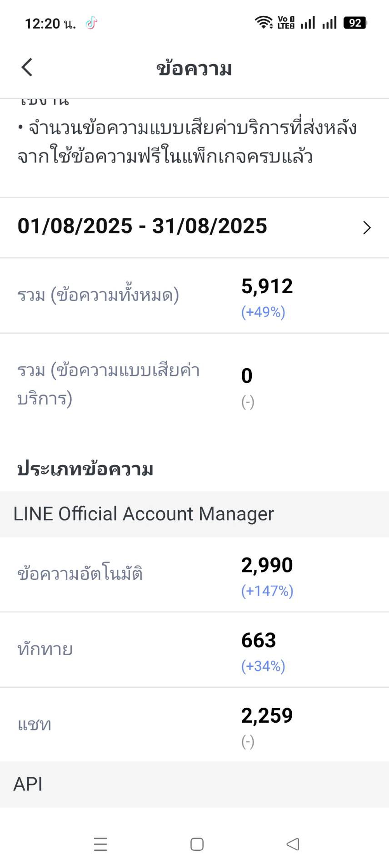Screen dimensions: 389x868
Task: Tap the API section header
Action: [x=194, y=784]
